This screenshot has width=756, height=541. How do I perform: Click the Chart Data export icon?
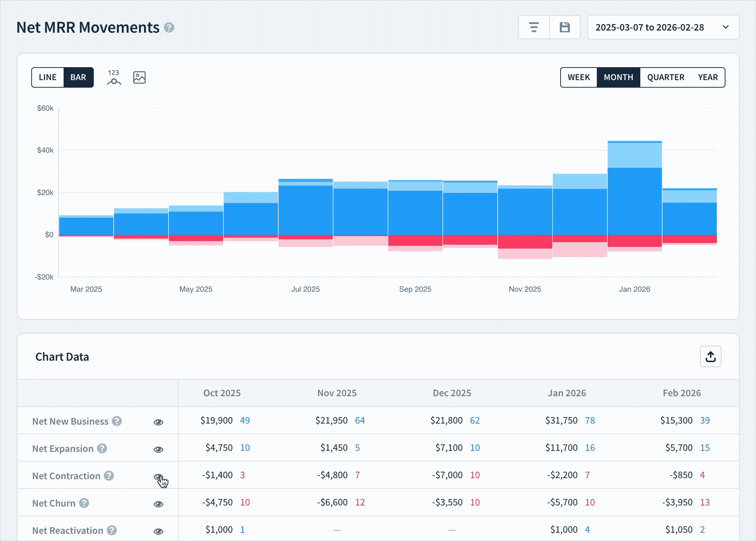[710, 356]
